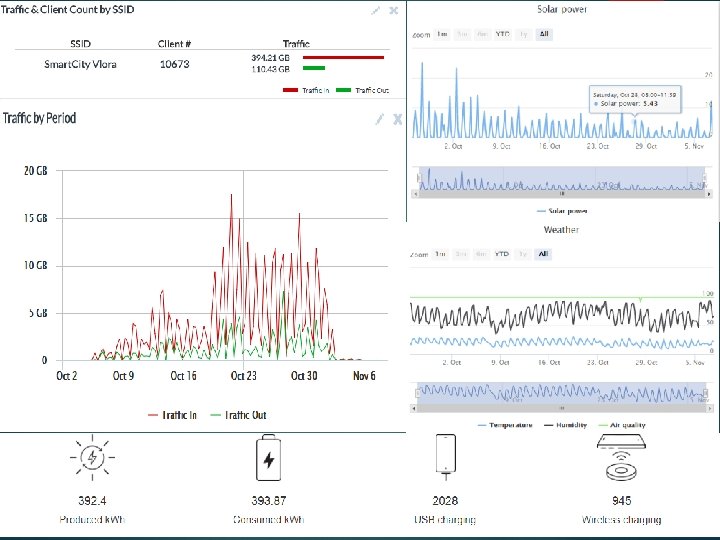The image size is (720, 540).
Task: Remove the Traffic by Period widget
Action: click(398, 119)
